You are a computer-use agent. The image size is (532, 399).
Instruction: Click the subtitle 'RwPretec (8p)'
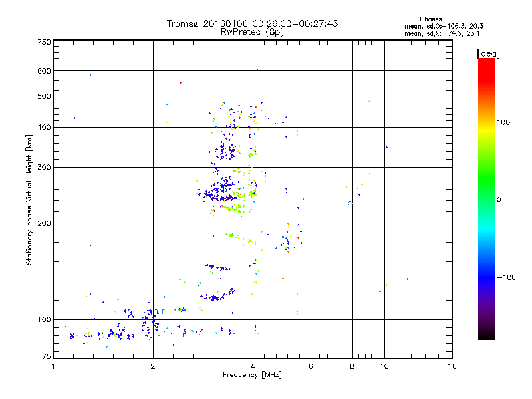coord(252,32)
